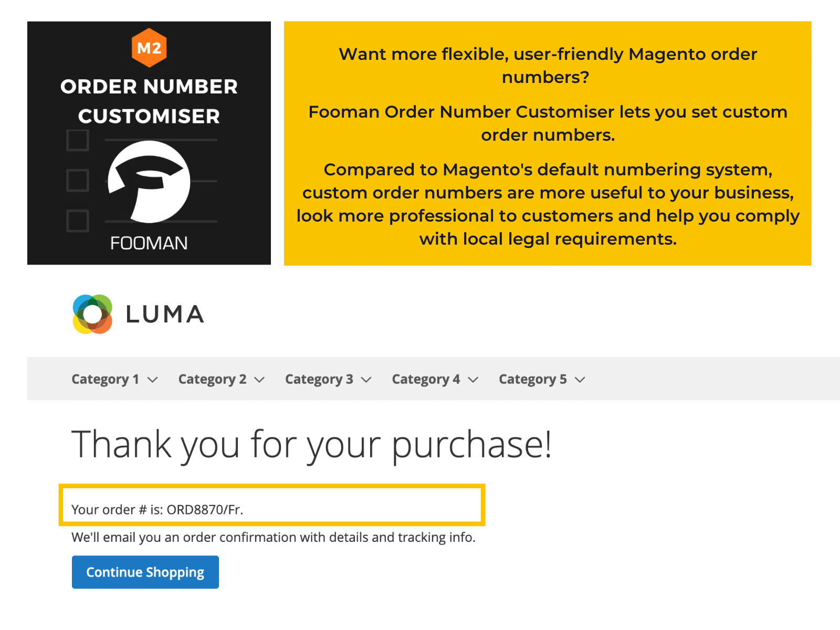Select Category 4 in the navigation bar
Viewport: 840px width, 630px height.
click(x=426, y=379)
